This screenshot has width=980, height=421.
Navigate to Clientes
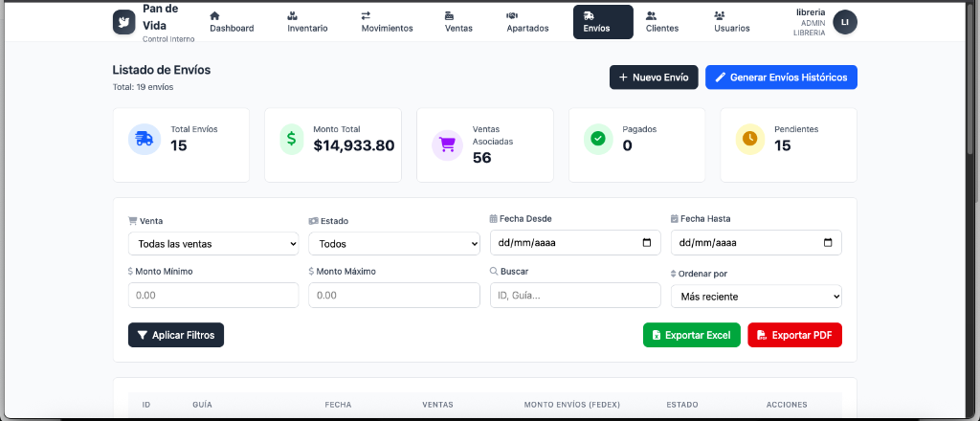(x=662, y=22)
